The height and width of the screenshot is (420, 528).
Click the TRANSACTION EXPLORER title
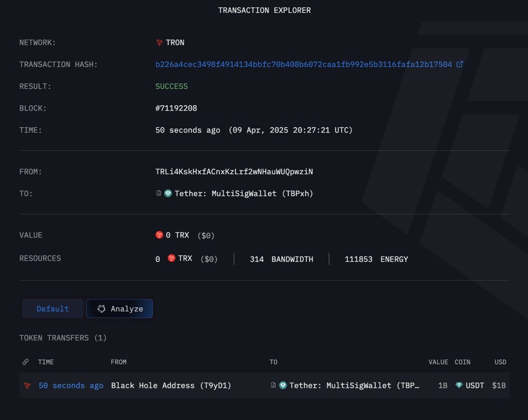click(264, 10)
